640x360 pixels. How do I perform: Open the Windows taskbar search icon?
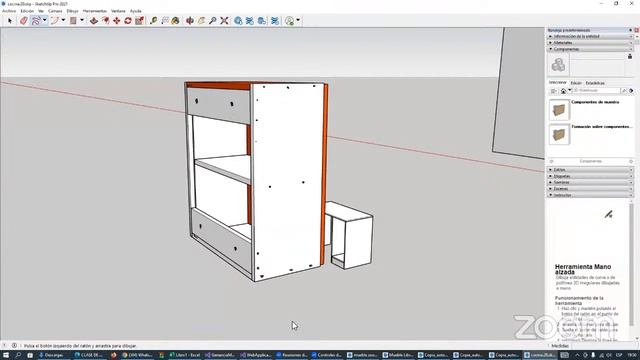click(x=18, y=355)
